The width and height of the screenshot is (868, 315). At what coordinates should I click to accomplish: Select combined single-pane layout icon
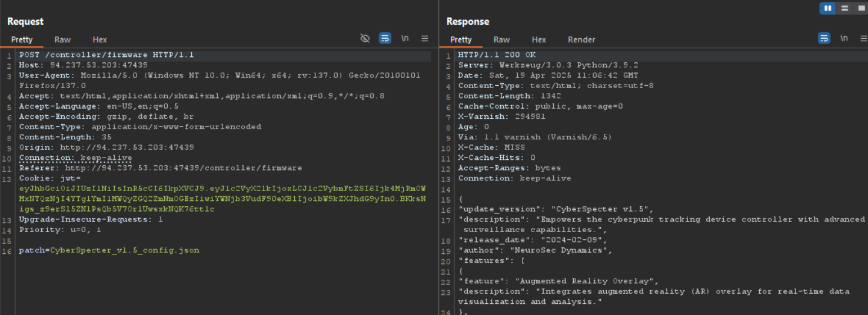click(860, 8)
